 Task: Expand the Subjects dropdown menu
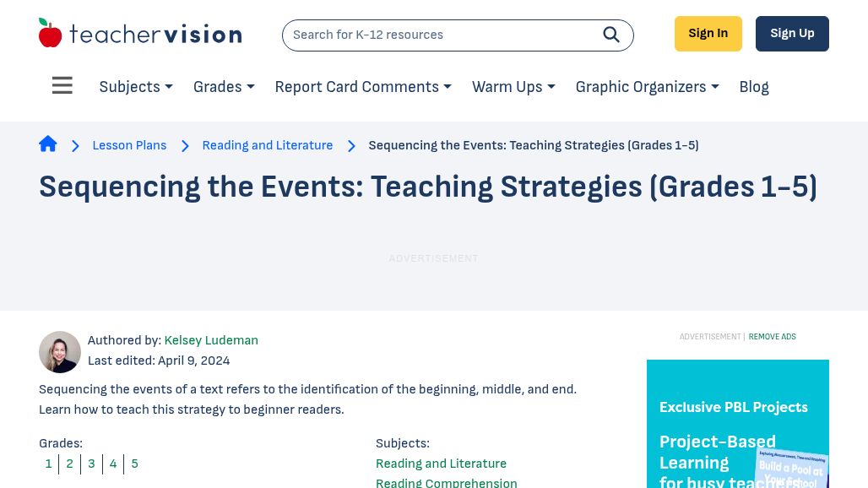click(x=136, y=87)
